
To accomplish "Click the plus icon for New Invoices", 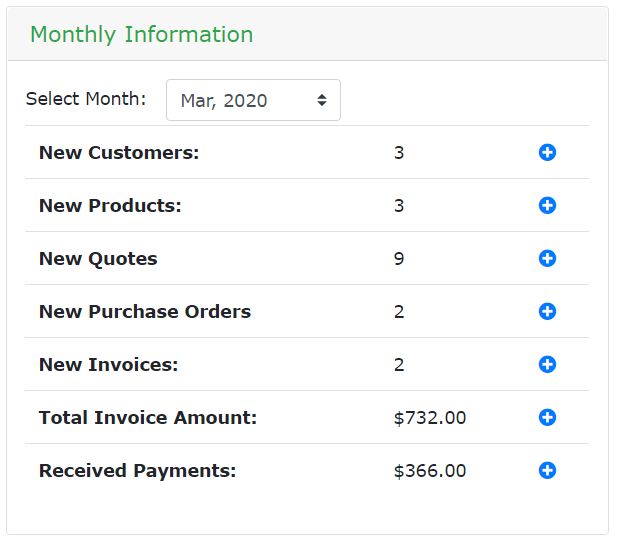I will point(547,365).
